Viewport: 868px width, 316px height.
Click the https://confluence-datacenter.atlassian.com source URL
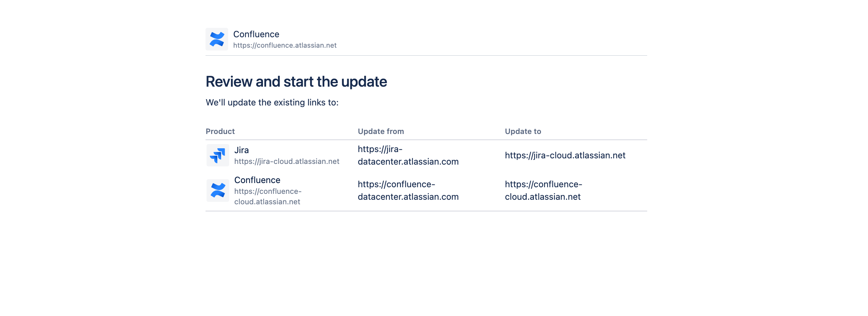pyautogui.click(x=408, y=190)
